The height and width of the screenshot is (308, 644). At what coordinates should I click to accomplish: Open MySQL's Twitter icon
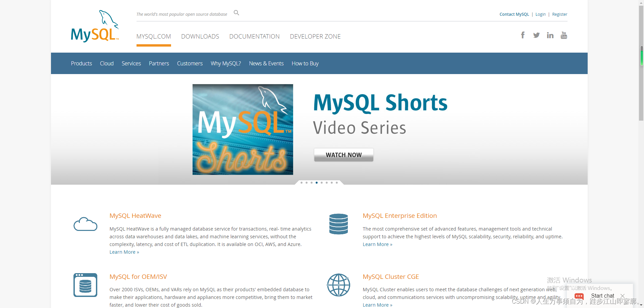(536, 35)
